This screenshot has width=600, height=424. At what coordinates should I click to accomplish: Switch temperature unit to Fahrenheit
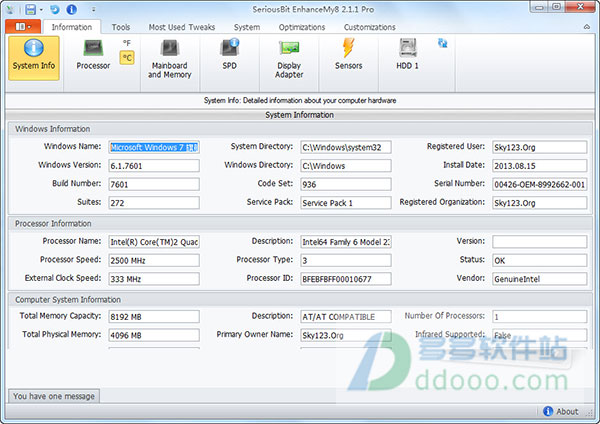click(x=127, y=43)
